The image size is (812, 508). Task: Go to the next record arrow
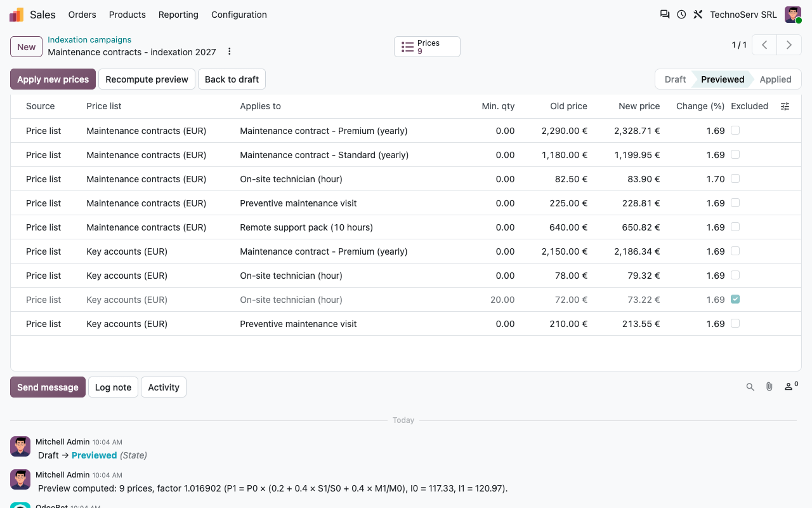[x=789, y=45]
